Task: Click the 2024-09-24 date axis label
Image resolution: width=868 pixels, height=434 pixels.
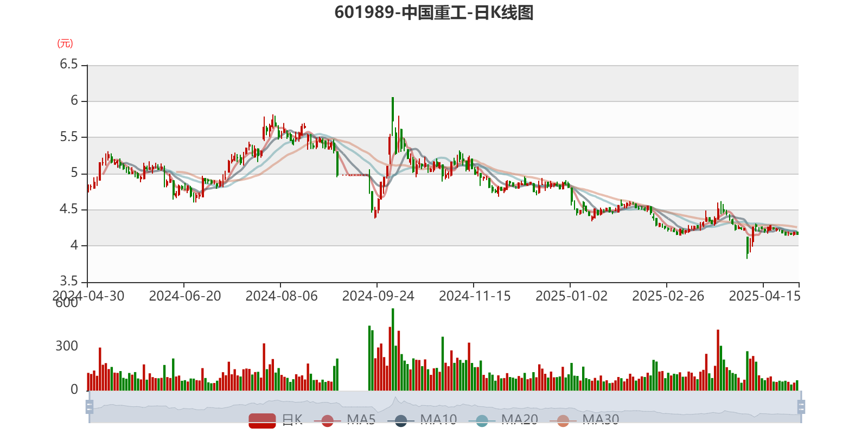Action: click(378, 296)
